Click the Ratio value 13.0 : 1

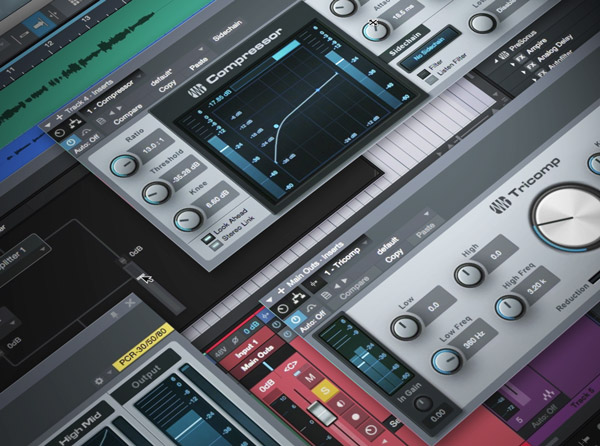[x=155, y=145]
